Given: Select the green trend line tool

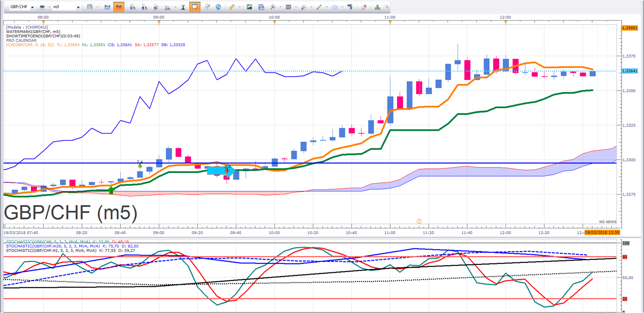Looking at the screenshot, I should [319, 7].
